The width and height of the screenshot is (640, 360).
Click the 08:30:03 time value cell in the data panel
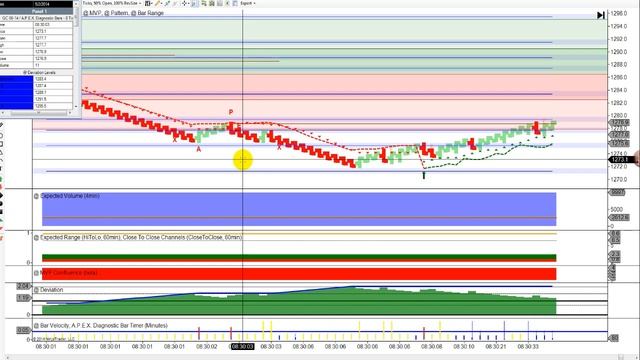pyautogui.click(x=53, y=24)
